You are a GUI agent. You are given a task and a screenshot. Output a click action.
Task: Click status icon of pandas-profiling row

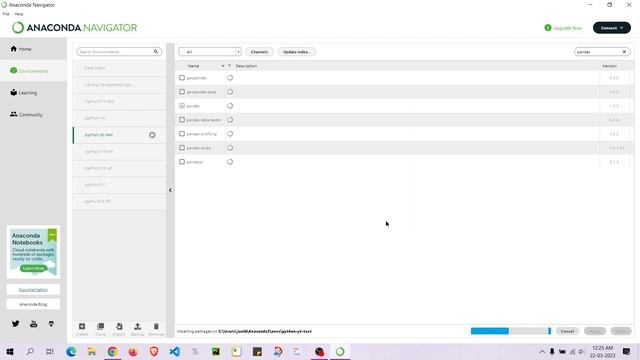pos(230,134)
